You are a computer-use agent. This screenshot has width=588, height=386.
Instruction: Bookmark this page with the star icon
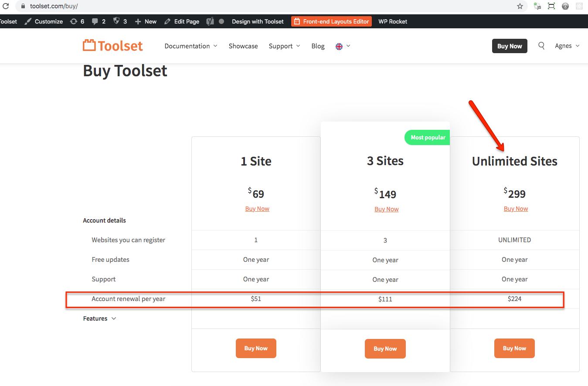(x=520, y=6)
